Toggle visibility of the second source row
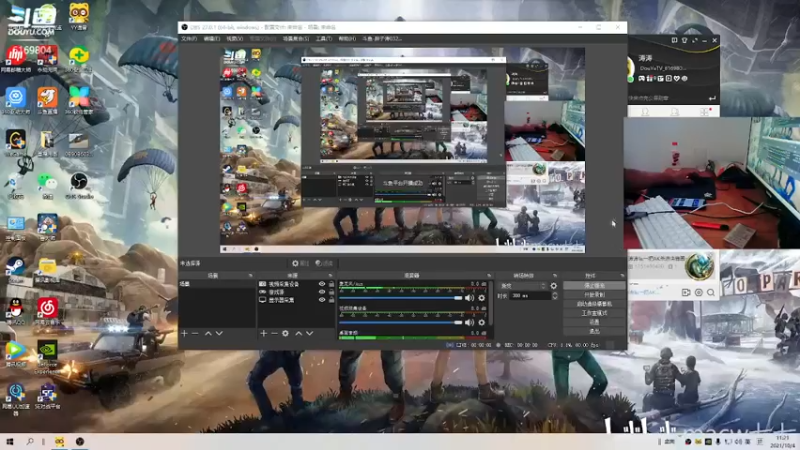 [x=321, y=292]
